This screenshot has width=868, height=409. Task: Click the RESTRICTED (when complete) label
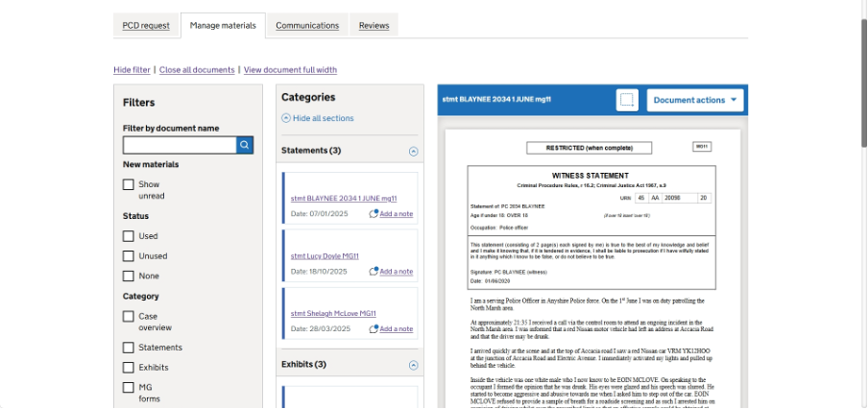click(x=589, y=148)
